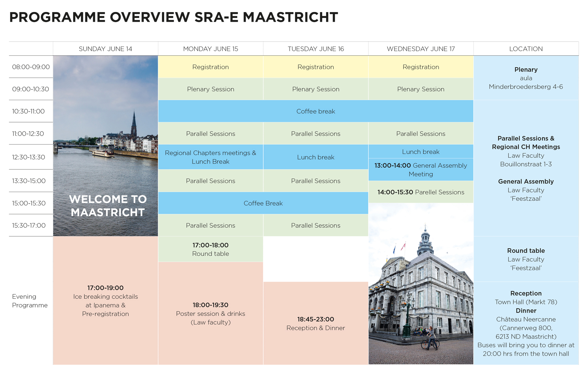588x374 pixels.
Task: Click the 15:30-17:00 time row label
Action: coord(29,225)
